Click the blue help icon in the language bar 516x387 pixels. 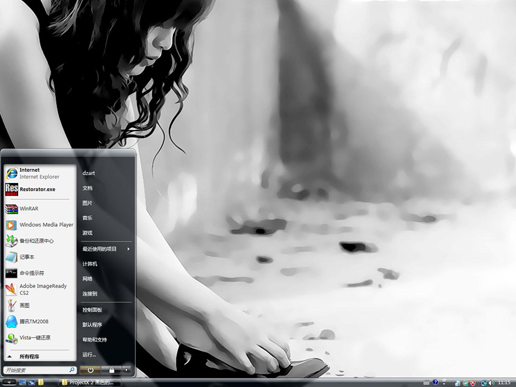pos(435,382)
